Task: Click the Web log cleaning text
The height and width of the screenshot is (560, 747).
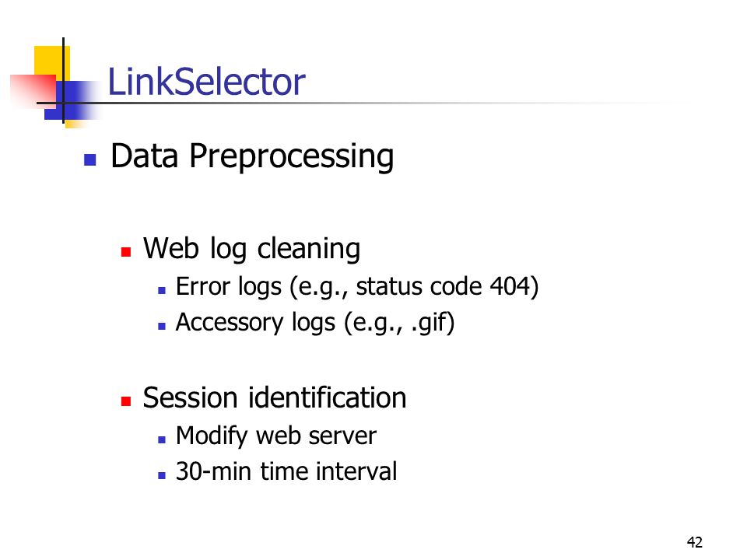Action: [x=252, y=249]
